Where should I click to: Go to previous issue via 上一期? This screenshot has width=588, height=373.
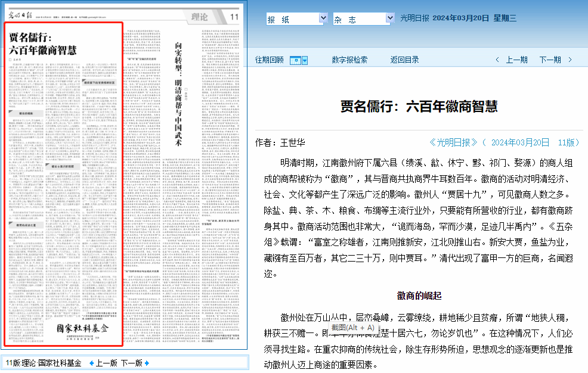tap(516, 60)
